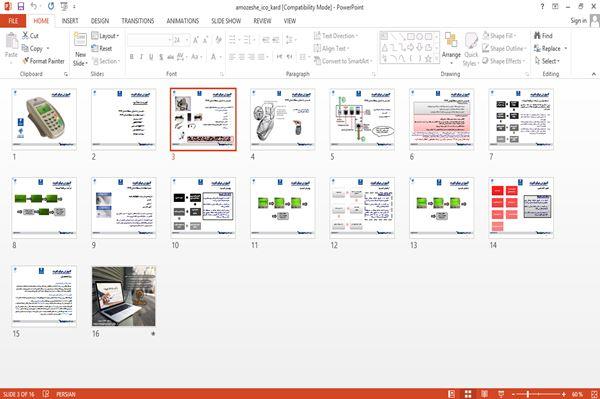
Task: Undo the last action
Action: coord(34,7)
